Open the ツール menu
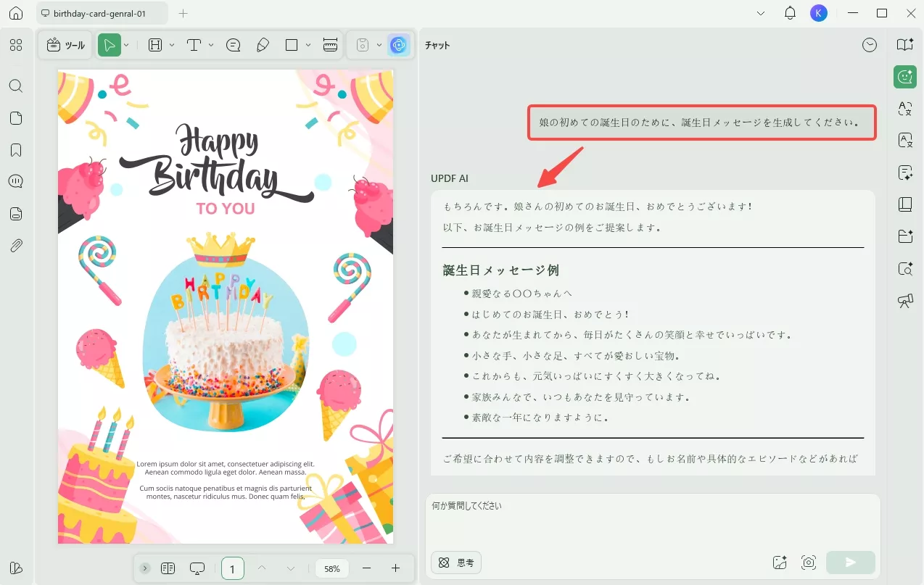The height and width of the screenshot is (585, 924). 65,44
